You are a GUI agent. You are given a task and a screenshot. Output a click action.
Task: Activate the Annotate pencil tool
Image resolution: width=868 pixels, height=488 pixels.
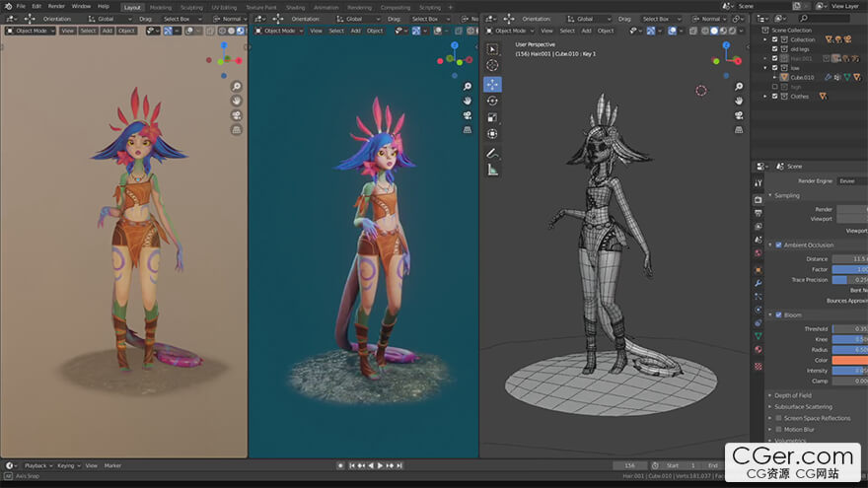coord(492,152)
